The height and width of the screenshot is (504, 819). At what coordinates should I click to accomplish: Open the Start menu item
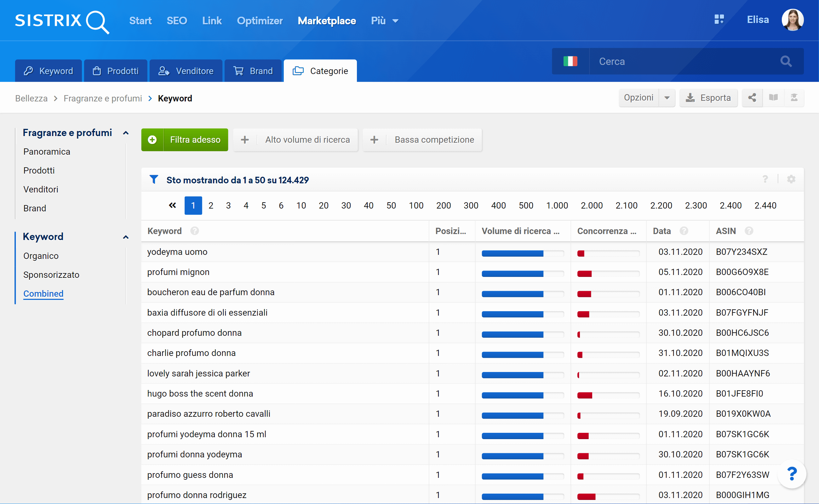click(140, 21)
